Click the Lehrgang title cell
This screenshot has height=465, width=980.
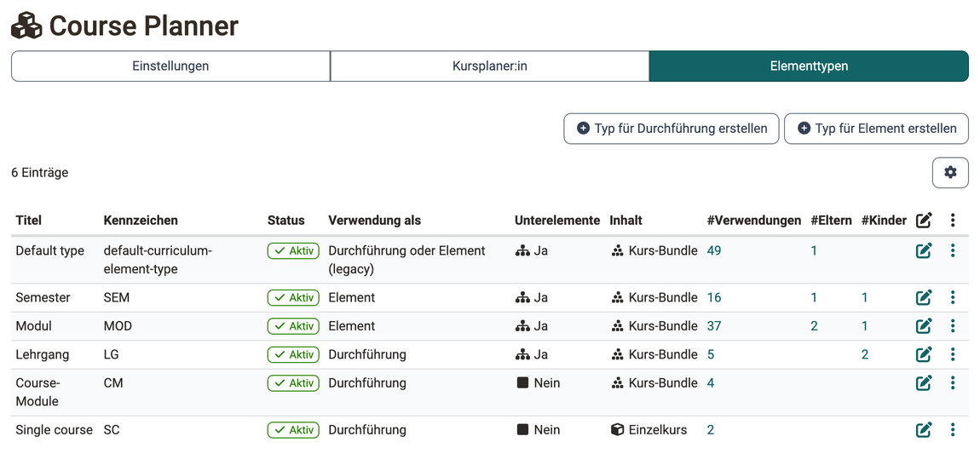click(x=43, y=354)
